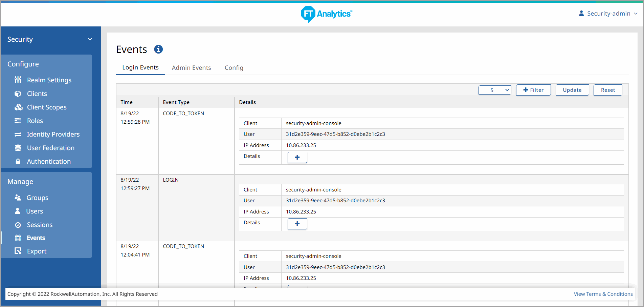Click the user ID in the LOGIN event
Viewport: 644px width, 307px height.
click(335, 200)
